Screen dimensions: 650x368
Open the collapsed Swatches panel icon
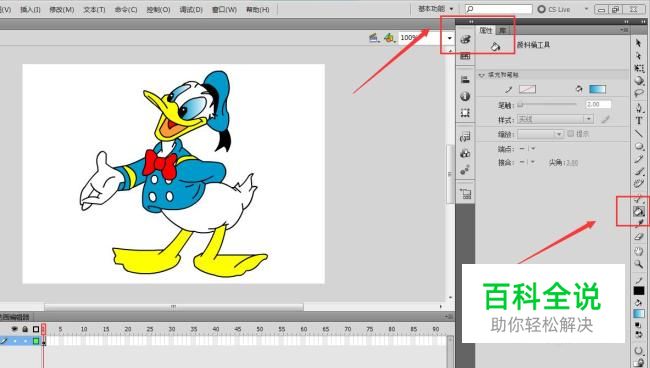pyautogui.click(x=466, y=56)
